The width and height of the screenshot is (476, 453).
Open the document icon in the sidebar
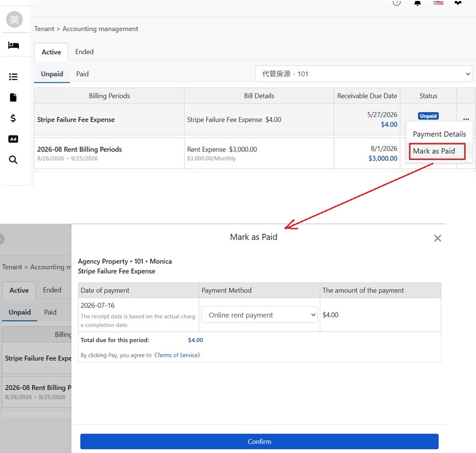[x=13, y=98]
